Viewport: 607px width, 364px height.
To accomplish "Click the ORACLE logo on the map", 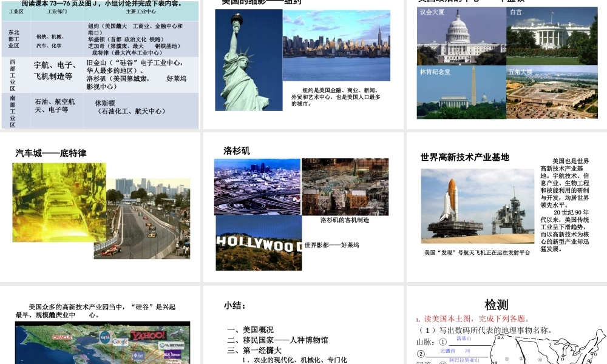I will coord(63,337).
